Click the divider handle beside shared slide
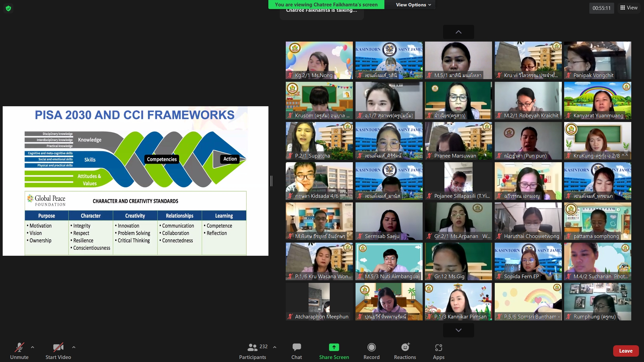Screen dimensions: 644x362 click(x=271, y=181)
